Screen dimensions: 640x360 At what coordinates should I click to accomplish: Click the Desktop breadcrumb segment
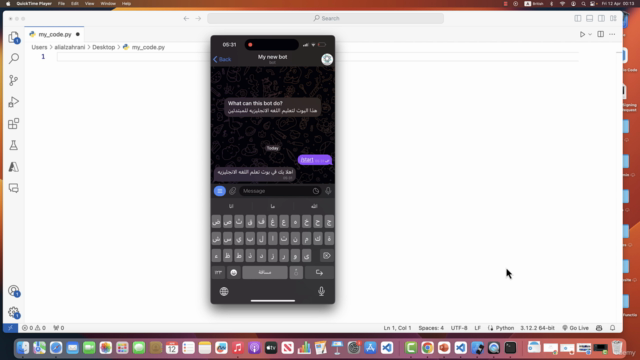[104, 47]
